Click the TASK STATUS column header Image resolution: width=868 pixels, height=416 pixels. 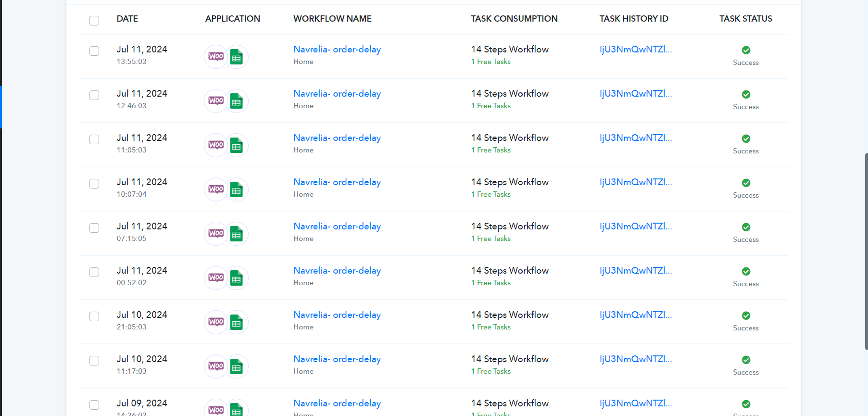tap(746, 19)
